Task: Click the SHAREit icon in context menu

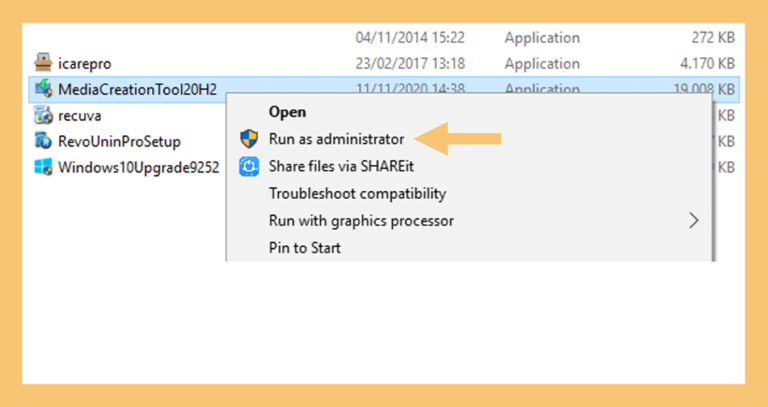Action: click(x=249, y=167)
